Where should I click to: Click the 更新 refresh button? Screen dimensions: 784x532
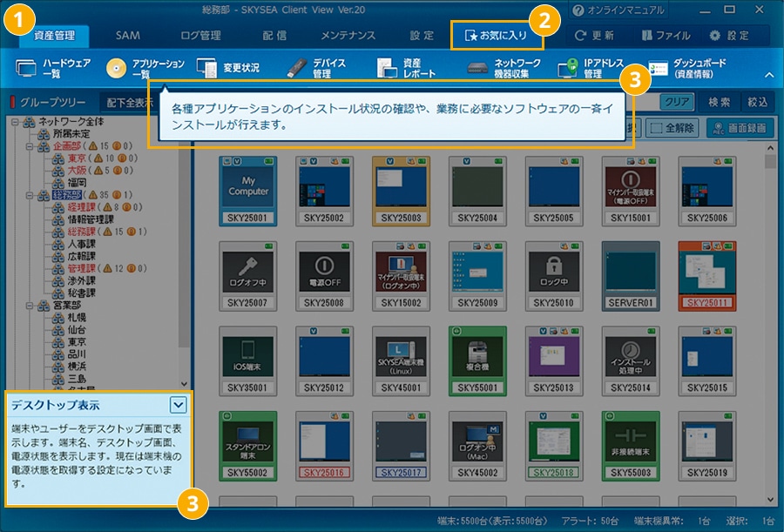[x=594, y=36]
